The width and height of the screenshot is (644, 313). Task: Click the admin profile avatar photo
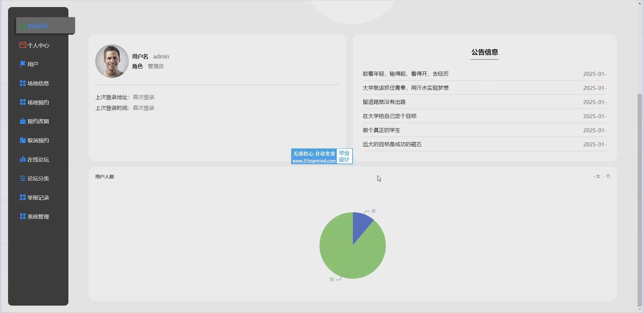click(x=112, y=61)
